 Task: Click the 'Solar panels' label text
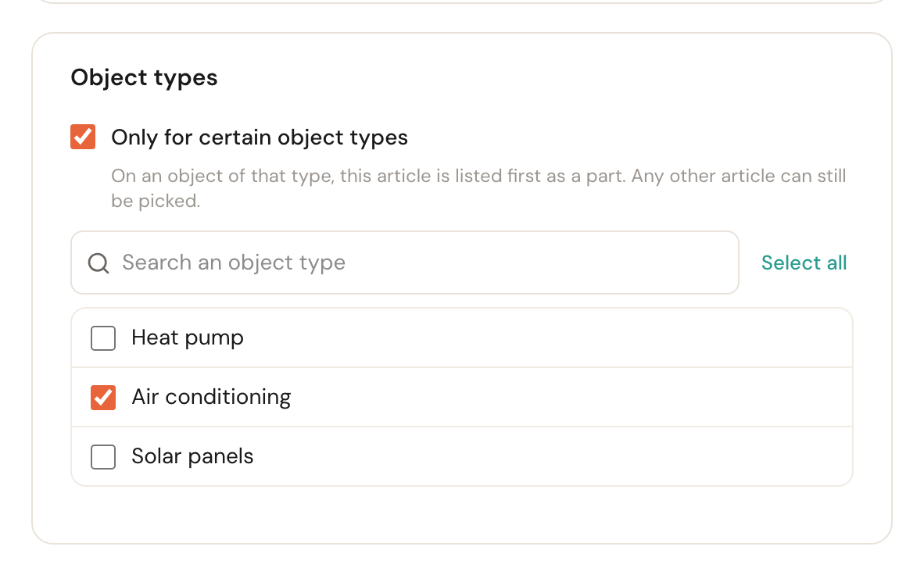192,456
